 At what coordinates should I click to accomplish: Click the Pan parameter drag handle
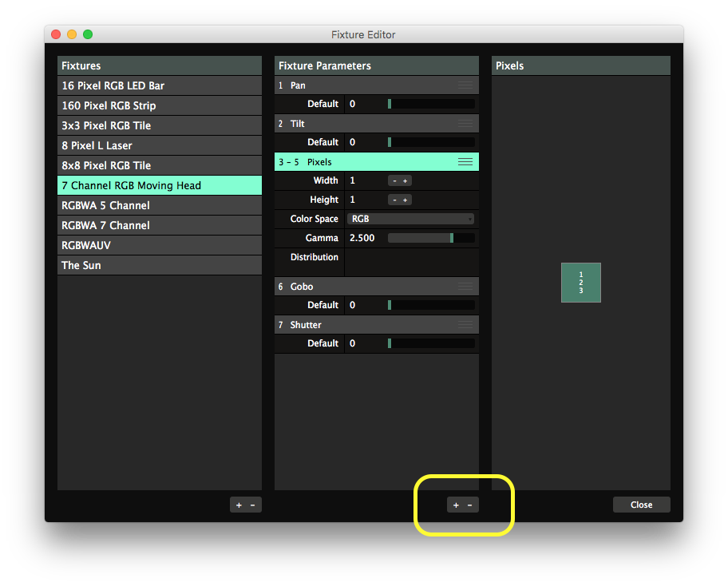[465, 85]
